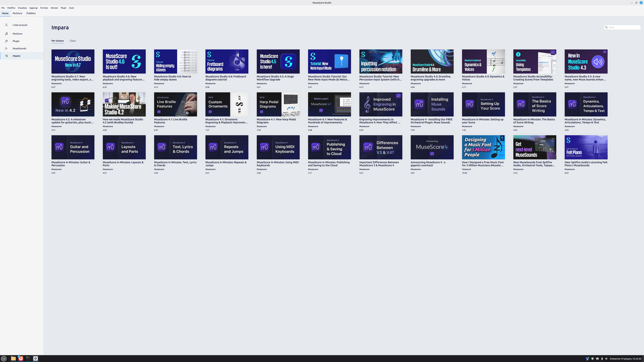Select the Home tab

click(5, 13)
